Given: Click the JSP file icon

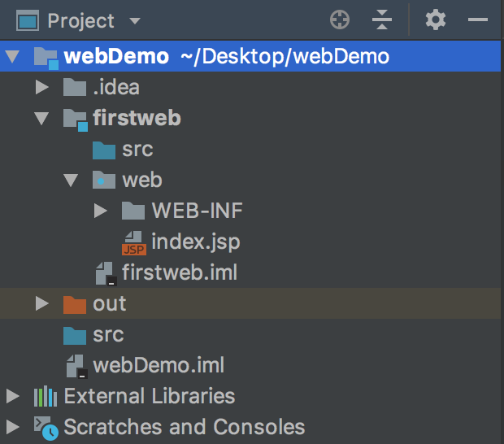Looking at the screenshot, I should [134, 242].
